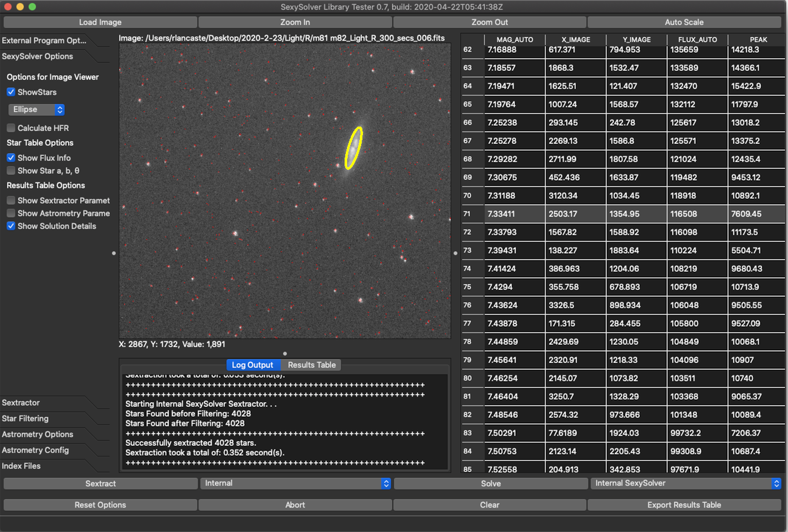Open the Internal sextractor type dropdown
The height and width of the screenshot is (532, 788).
click(x=295, y=483)
